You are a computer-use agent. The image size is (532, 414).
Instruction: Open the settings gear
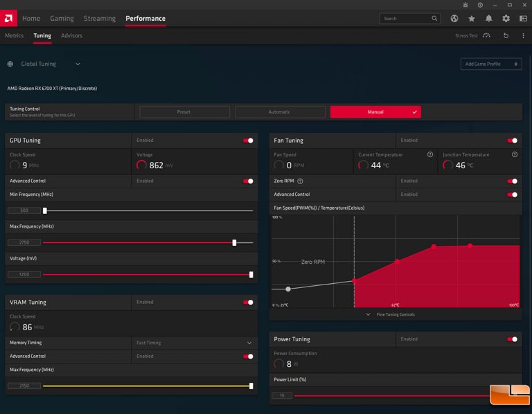[506, 19]
